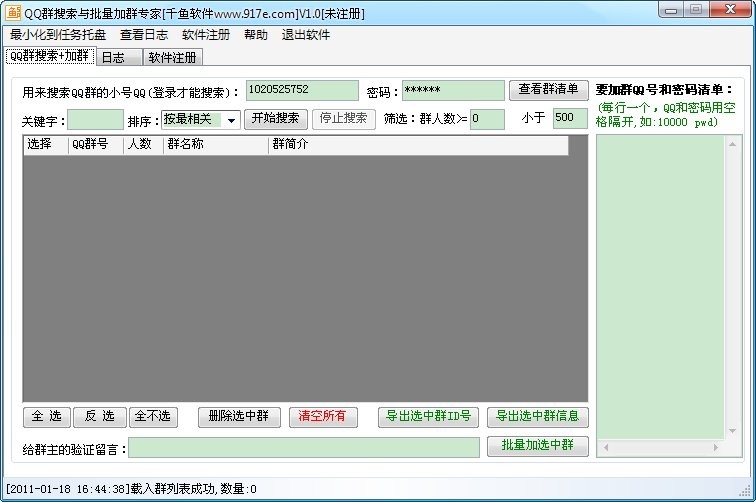Image resolution: width=756 pixels, height=502 pixels.
Task: Click the QQ号和密码清单 text area
Action: [x=661, y=287]
